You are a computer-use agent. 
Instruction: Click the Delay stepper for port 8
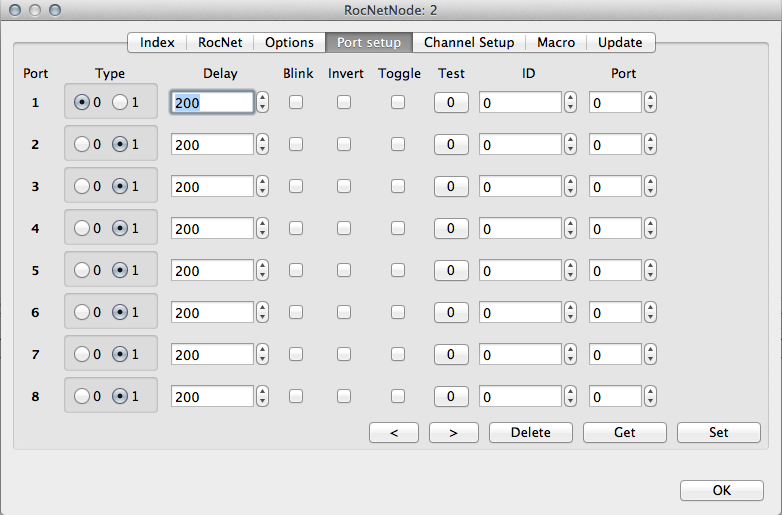click(263, 396)
